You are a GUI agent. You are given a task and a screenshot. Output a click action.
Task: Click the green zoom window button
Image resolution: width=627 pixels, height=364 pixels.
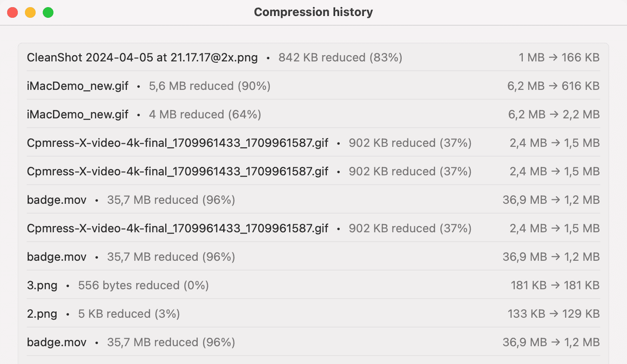click(x=48, y=12)
